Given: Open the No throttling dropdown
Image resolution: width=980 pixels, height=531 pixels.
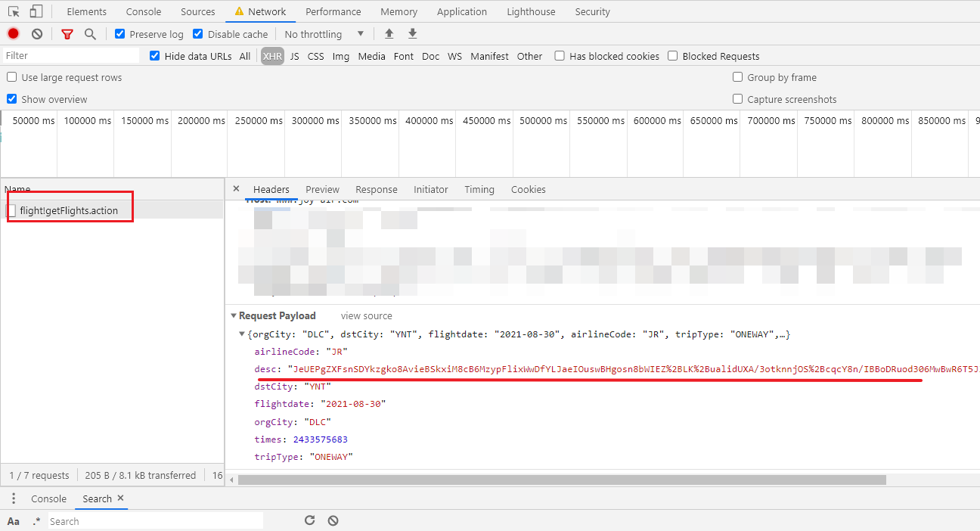Looking at the screenshot, I should click(324, 34).
